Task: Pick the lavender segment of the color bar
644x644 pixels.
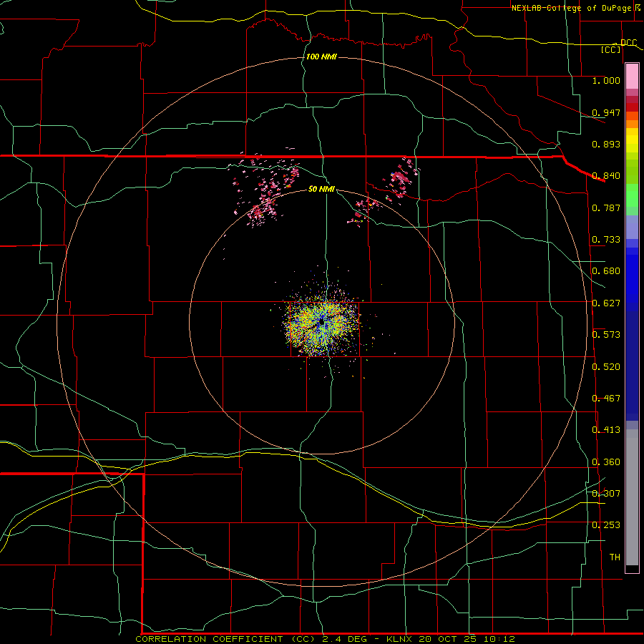Action: (632, 227)
